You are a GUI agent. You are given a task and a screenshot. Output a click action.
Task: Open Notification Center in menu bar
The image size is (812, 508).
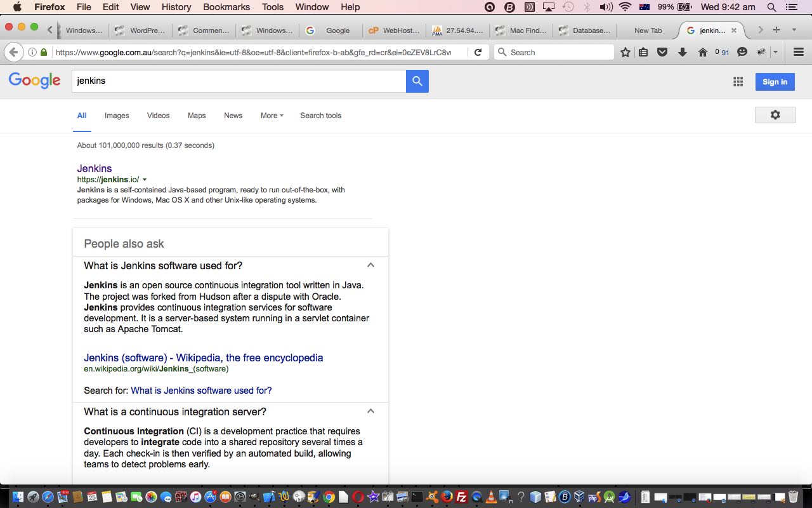(790, 7)
